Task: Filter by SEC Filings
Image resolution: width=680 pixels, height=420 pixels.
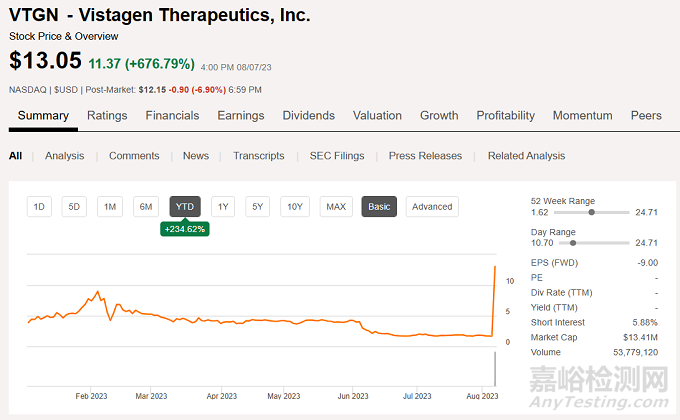Action: coord(337,156)
